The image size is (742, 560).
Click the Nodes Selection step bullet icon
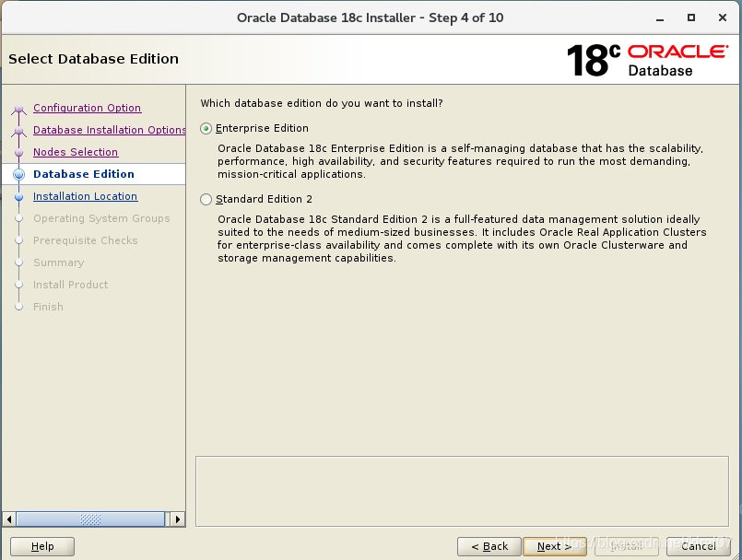click(x=19, y=153)
